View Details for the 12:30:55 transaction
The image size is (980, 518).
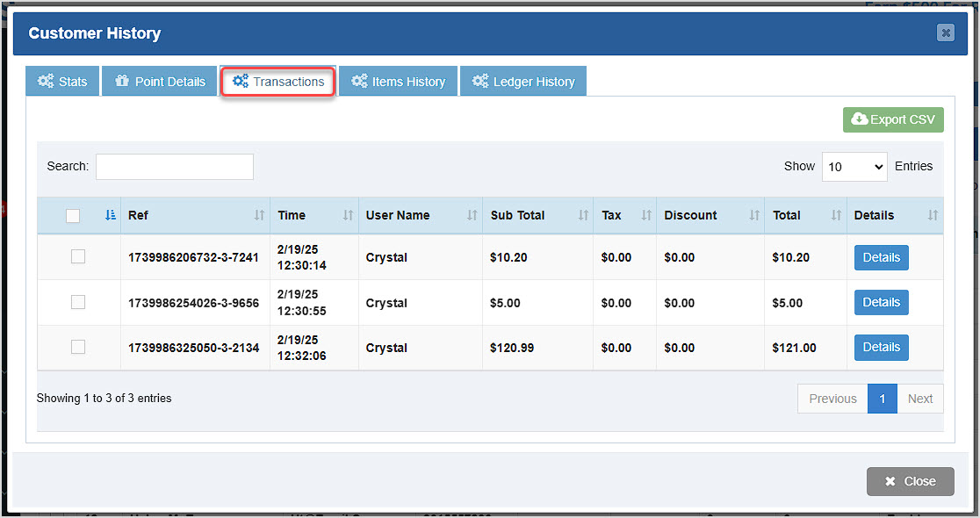pos(881,301)
